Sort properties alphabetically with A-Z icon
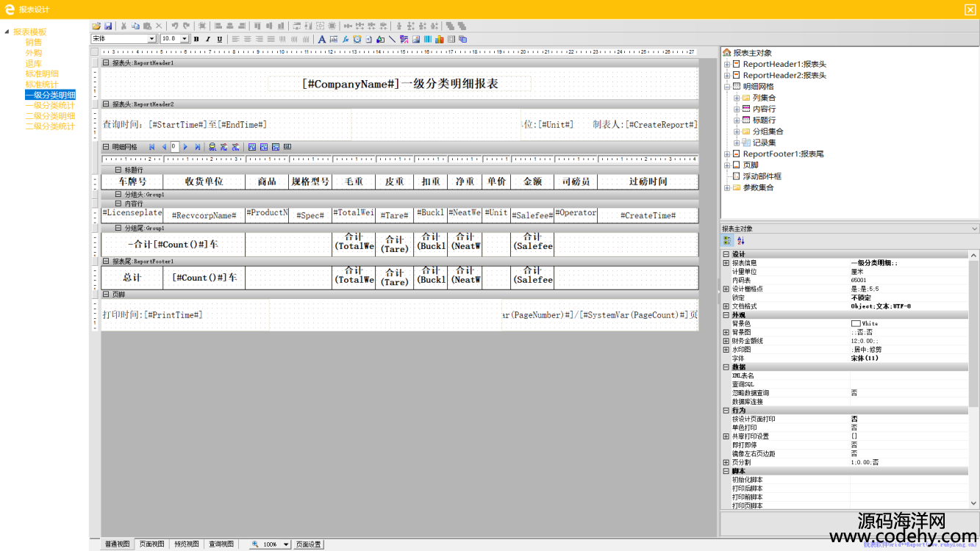980x551 pixels. (x=740, y=240)
